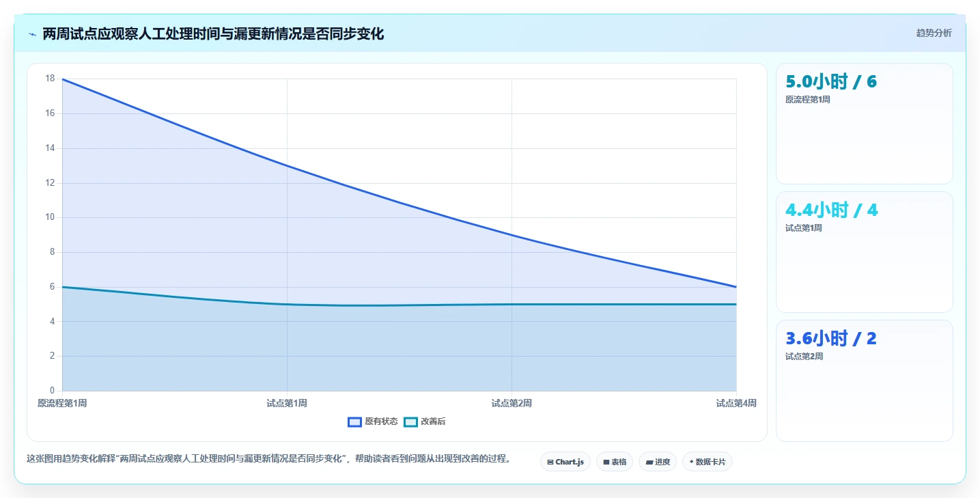Click the 改善后 legend text
Viewport: 980px width, 498px height.
point(433,422)
